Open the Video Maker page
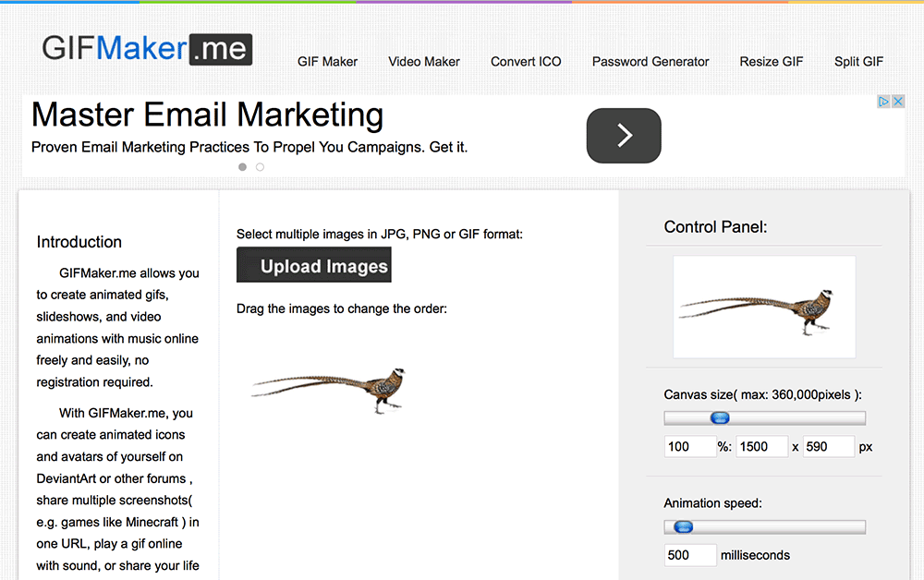 coord(424,62)
